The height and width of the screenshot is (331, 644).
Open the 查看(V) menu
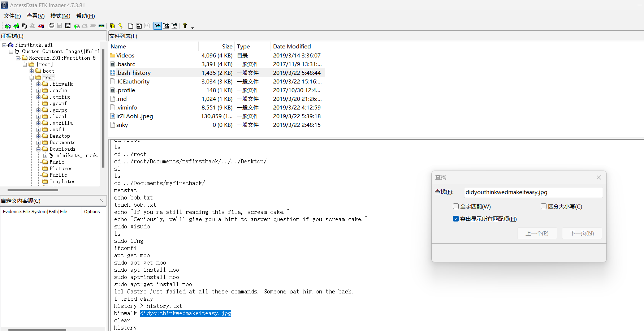coord(36,16)
